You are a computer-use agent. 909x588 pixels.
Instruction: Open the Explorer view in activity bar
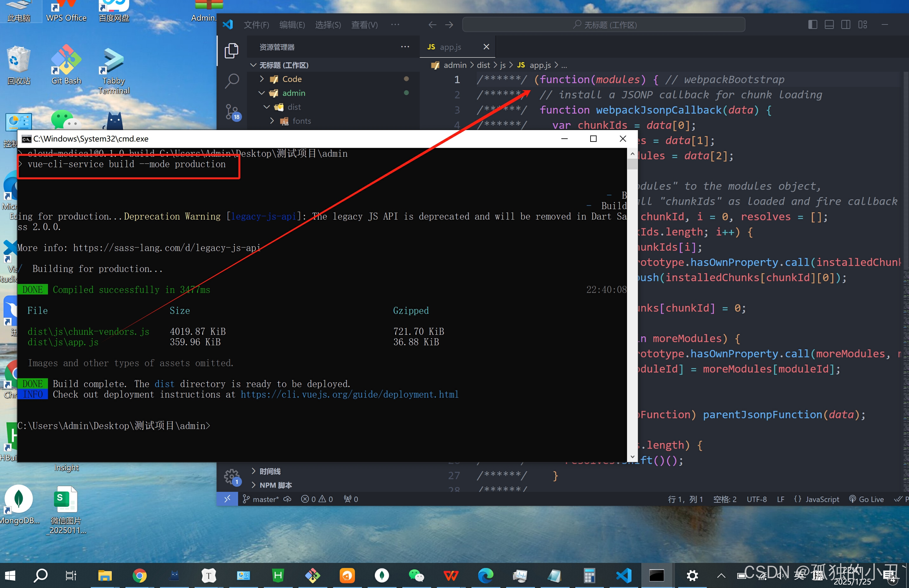pos(231,51)
